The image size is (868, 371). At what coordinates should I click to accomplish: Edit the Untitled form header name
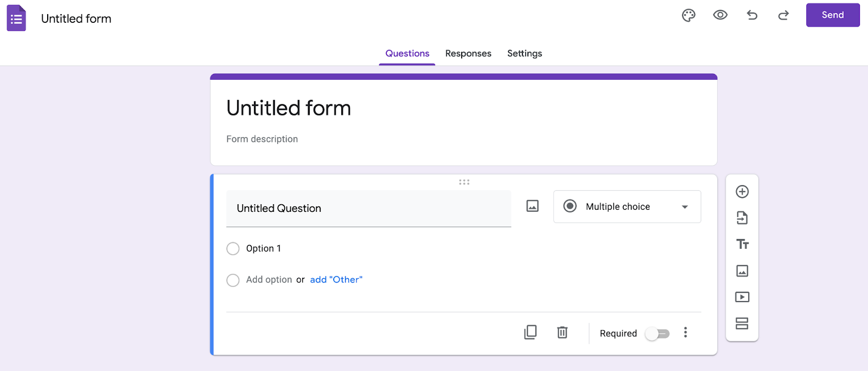click(76, 18)
